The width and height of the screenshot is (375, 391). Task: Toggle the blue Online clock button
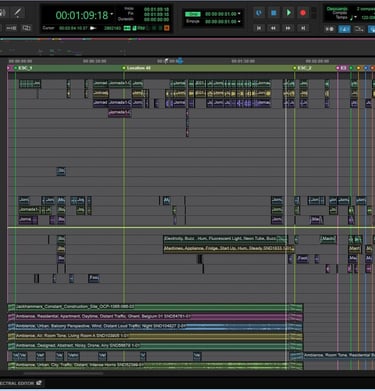tap(259, 13)
